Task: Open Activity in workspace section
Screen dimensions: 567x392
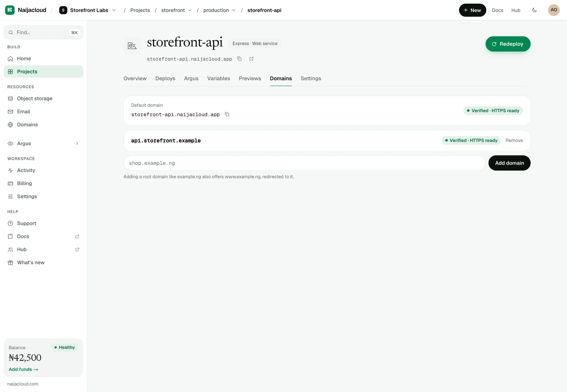Action: coord(43,170)
